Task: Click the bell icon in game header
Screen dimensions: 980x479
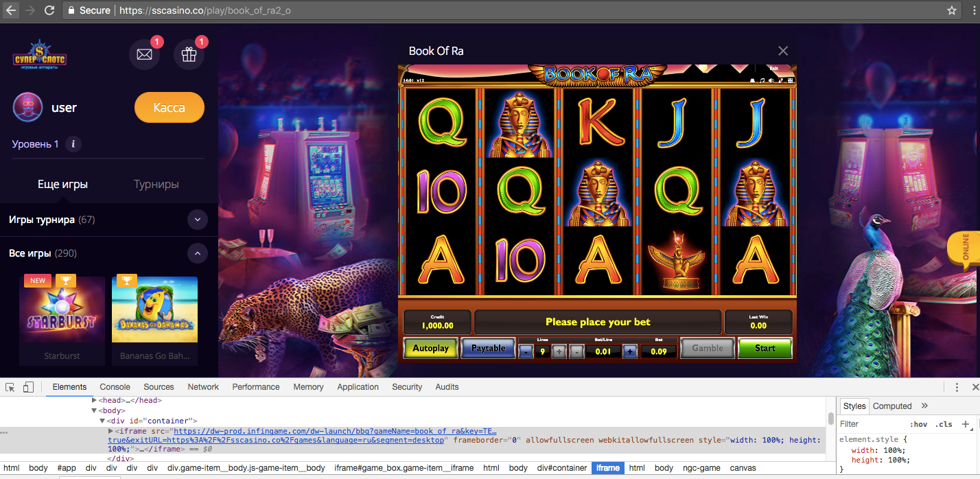Action: 752,80
